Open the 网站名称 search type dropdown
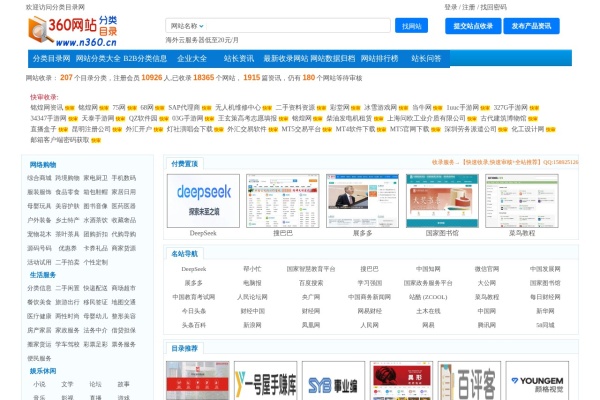Screen dimensions: 600x400 187,26
